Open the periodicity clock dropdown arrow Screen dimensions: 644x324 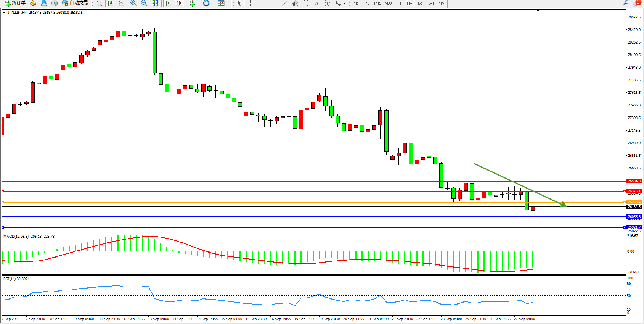click(x=213, y=3)
